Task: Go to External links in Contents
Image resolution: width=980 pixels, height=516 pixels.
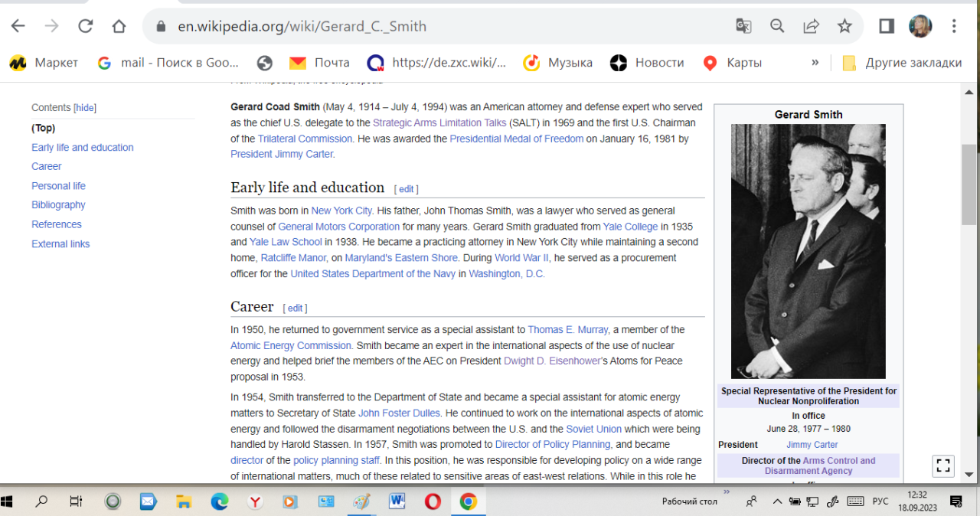Action: click(60, 243)
